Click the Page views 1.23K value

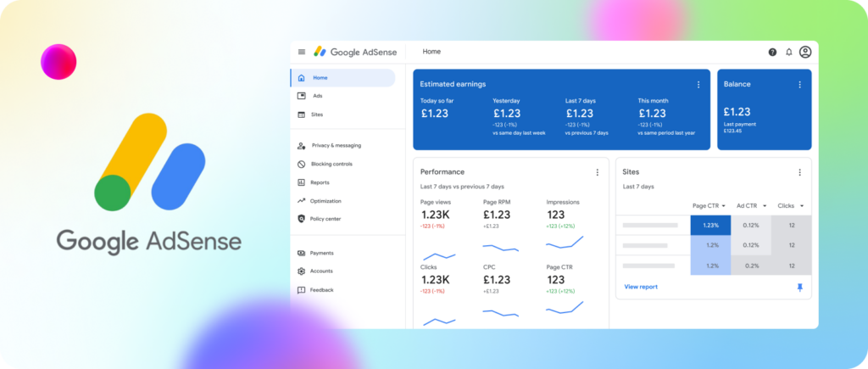tap(435, 215)
